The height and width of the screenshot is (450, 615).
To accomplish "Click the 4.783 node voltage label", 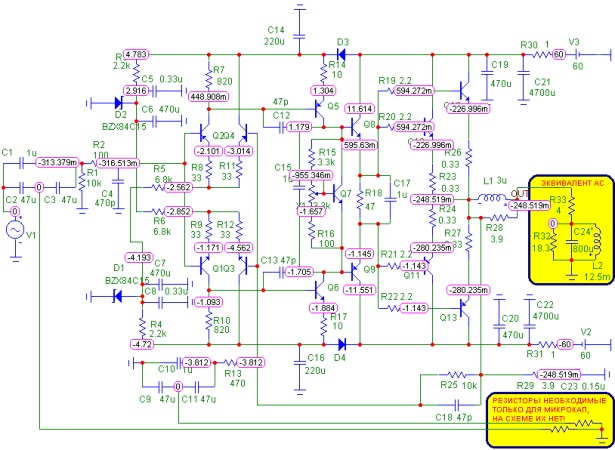I will [x=136, y=55].
